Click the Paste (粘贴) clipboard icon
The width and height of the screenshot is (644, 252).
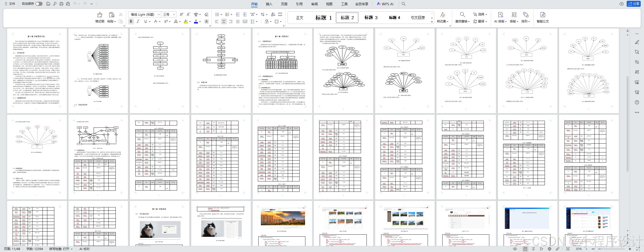(x=111, y=15)
